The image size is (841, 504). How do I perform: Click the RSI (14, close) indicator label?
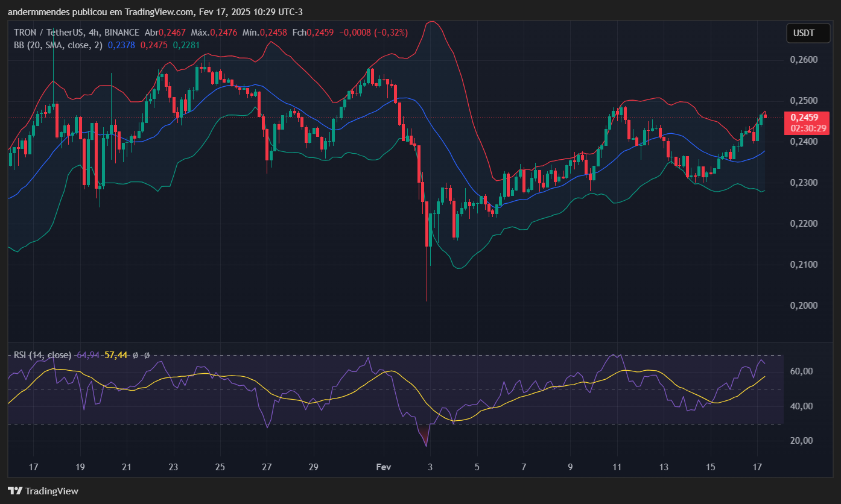tap(43, 355)
